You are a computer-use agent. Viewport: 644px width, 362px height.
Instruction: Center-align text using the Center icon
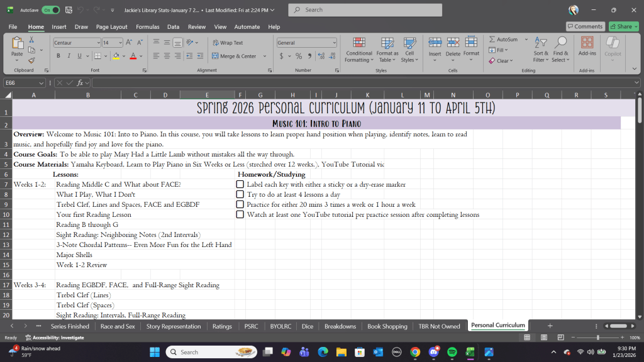[x=167, y=56]
